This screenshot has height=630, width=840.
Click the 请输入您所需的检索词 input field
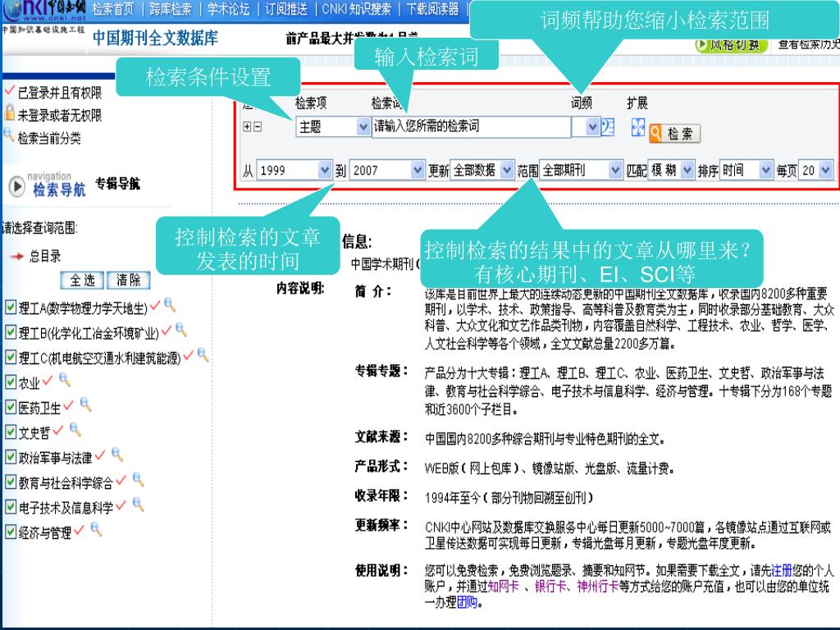[x=471, y=127]
